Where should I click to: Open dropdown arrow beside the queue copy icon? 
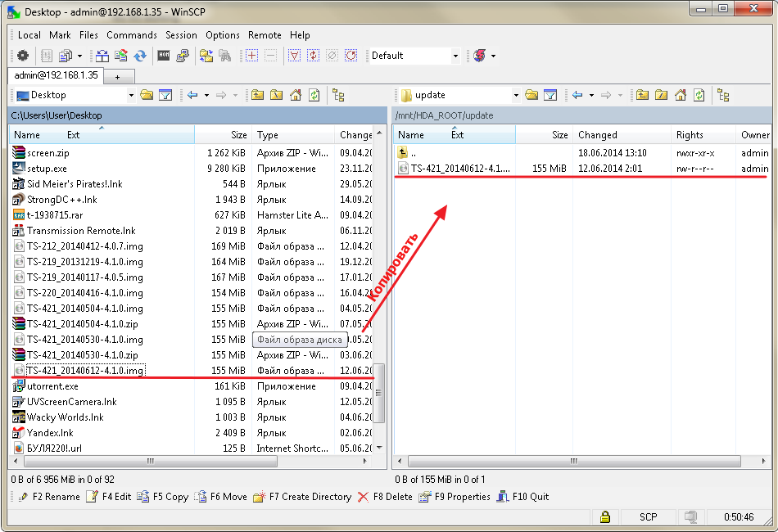(x=79, y=56)
